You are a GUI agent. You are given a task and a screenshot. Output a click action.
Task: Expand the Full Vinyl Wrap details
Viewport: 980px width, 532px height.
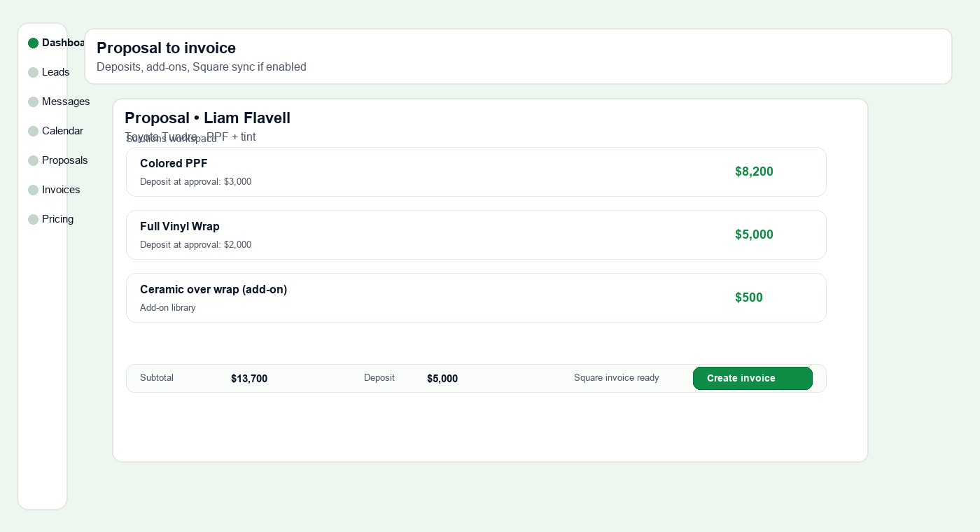195,244
